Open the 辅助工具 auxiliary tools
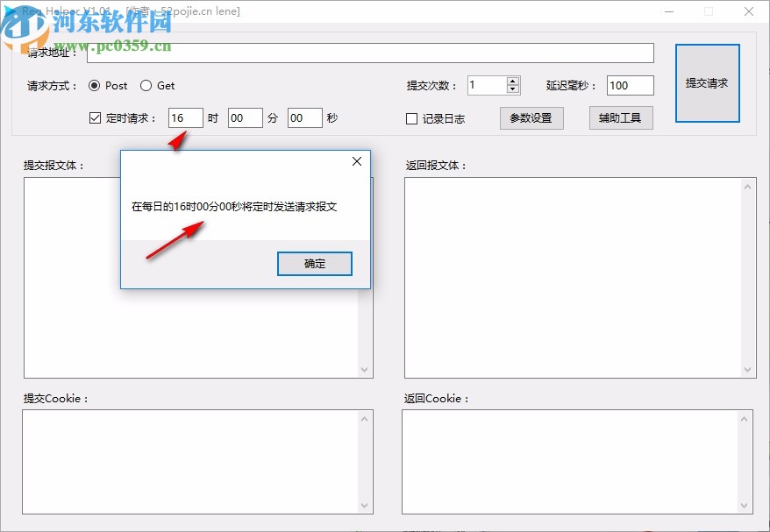This screenshot has width=770, height=532. coord(621,117)
